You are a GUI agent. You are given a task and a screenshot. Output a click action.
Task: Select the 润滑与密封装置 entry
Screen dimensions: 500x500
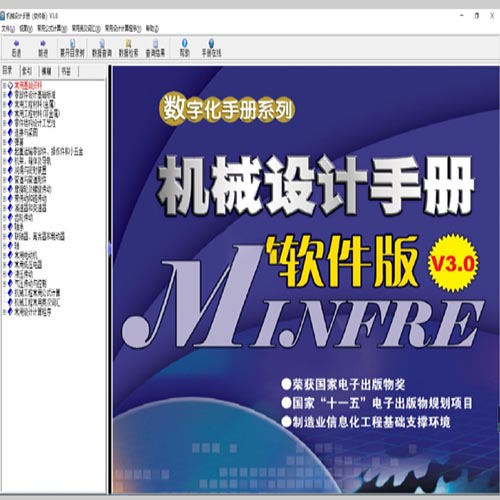pos(30,170)
